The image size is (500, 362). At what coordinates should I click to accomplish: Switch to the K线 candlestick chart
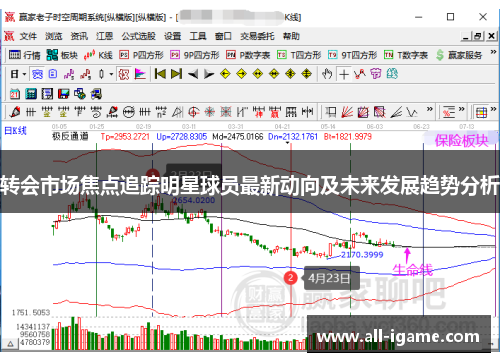[x=98, y=55]
